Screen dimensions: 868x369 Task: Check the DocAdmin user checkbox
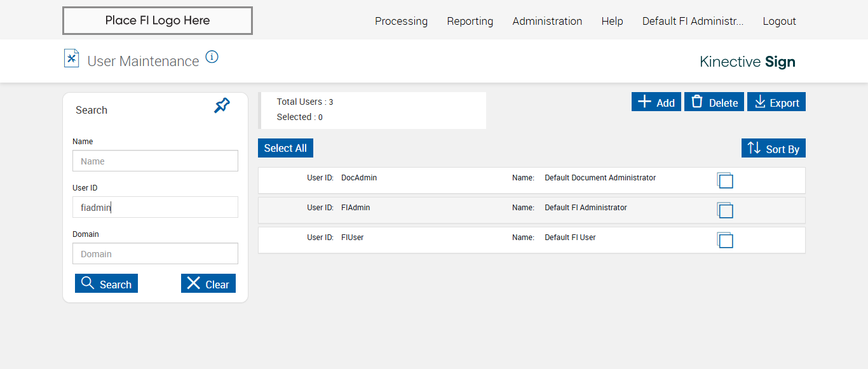tap(726, 181)
